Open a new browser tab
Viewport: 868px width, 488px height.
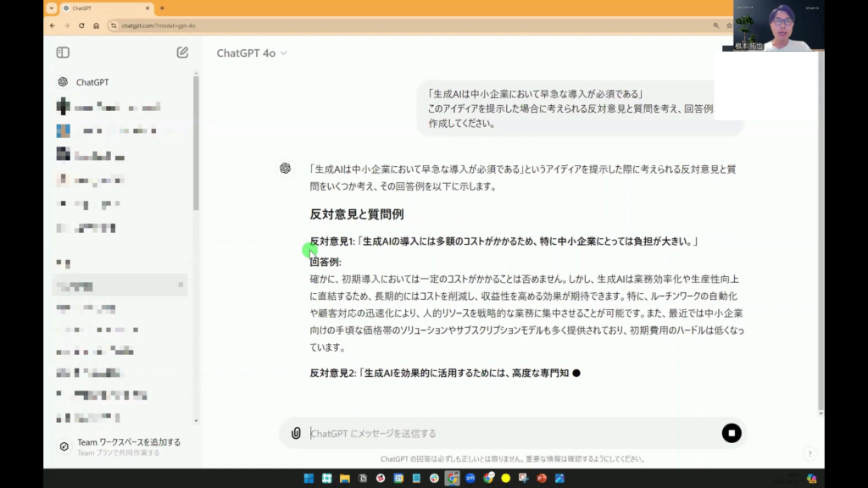tap(162, 8)
